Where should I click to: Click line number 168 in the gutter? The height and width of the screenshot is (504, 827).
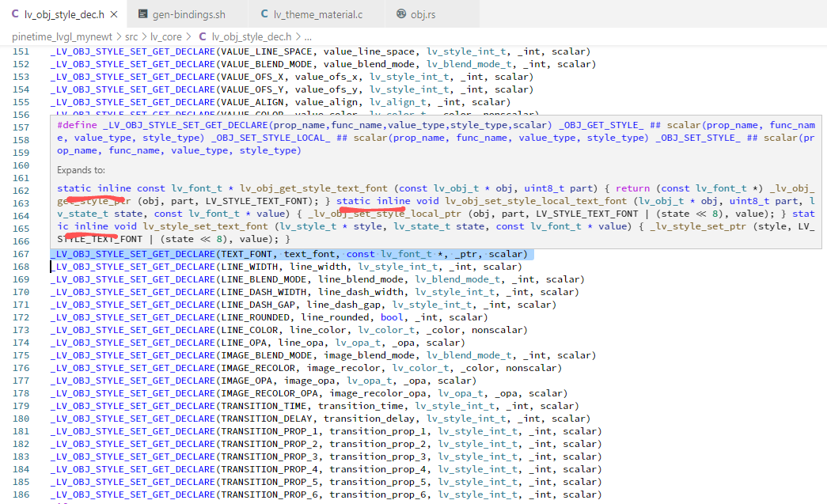coord(21,267)
